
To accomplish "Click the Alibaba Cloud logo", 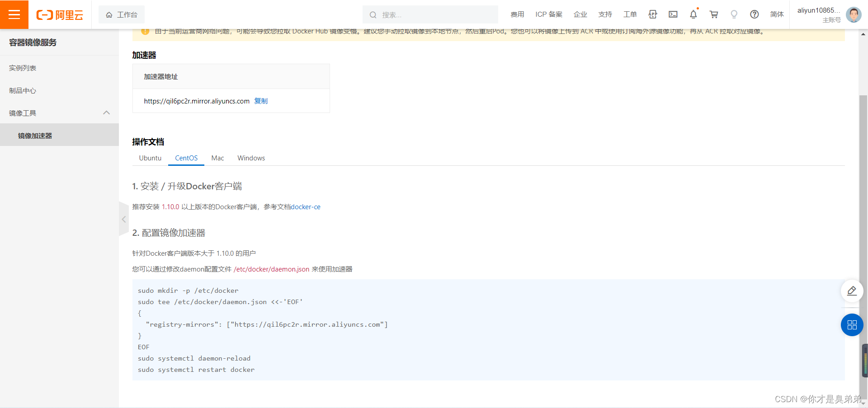I will click(60, 15).
